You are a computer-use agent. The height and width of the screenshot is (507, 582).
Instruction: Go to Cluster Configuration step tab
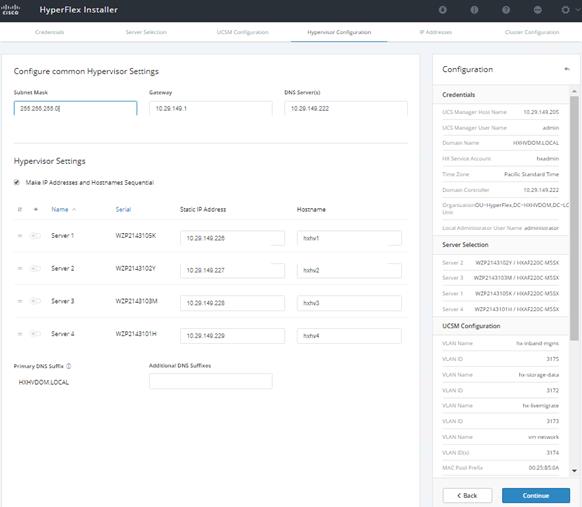[532, 32]
